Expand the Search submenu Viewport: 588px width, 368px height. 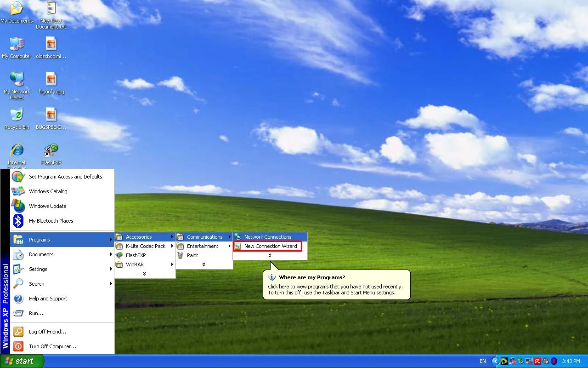coord(62,284)
